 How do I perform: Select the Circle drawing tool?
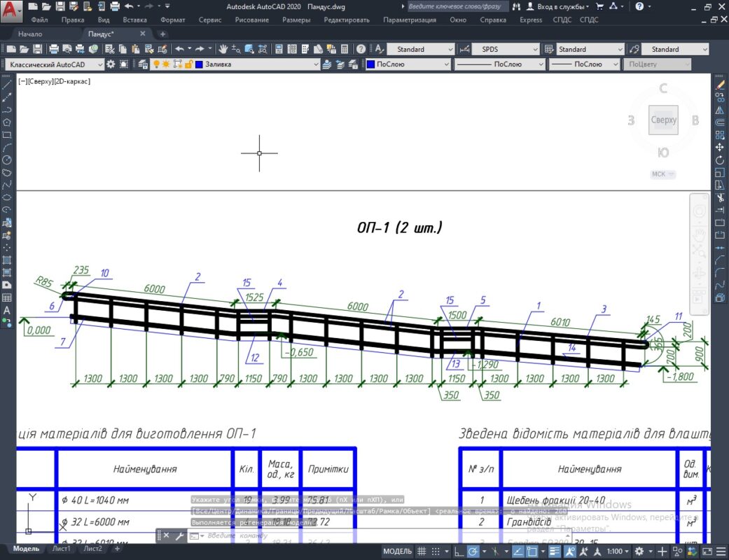[x=6, y=160]
